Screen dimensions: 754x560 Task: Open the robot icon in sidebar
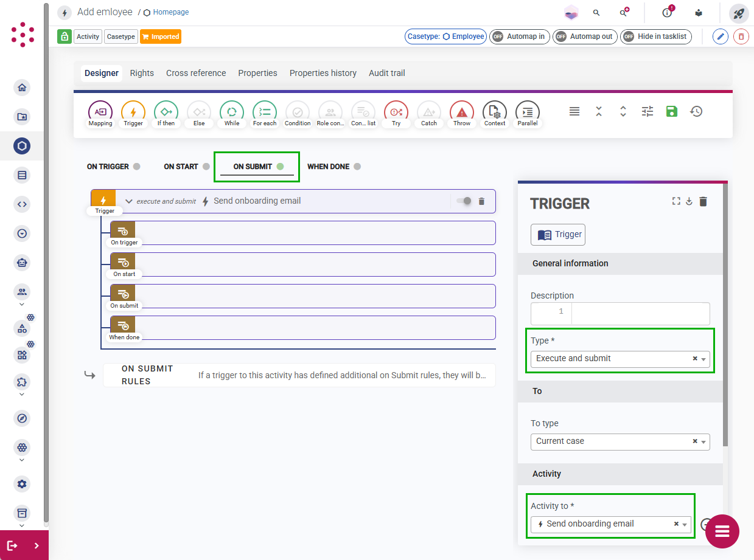click(22, 263)
